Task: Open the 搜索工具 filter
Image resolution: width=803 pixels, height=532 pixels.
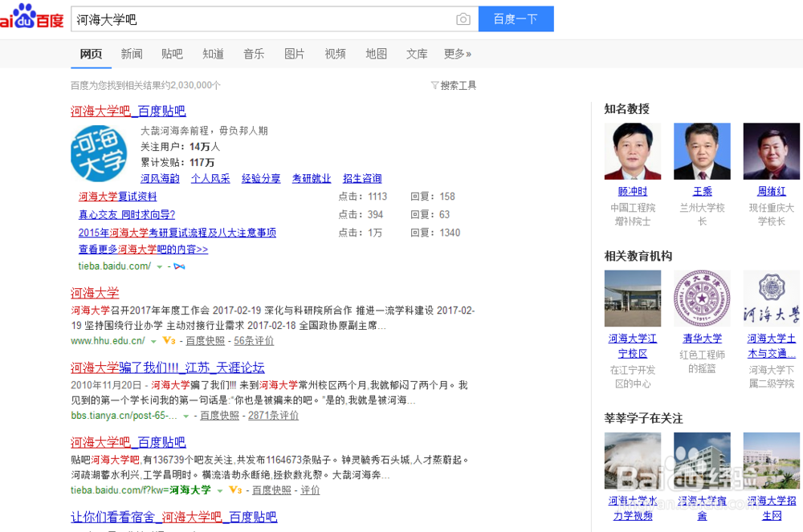Action: pyautogui.click(x=454, y=85)
